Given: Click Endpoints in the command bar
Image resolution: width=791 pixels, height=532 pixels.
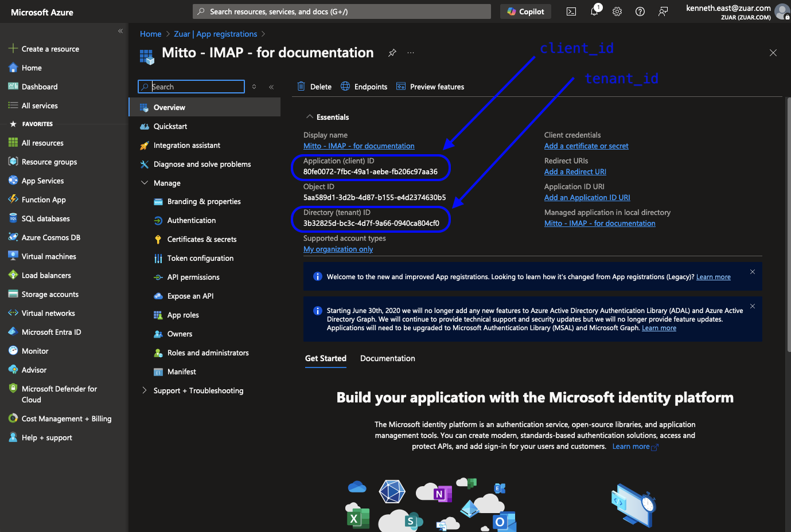Looking at the screenshot, I should [x=364, y=87].
